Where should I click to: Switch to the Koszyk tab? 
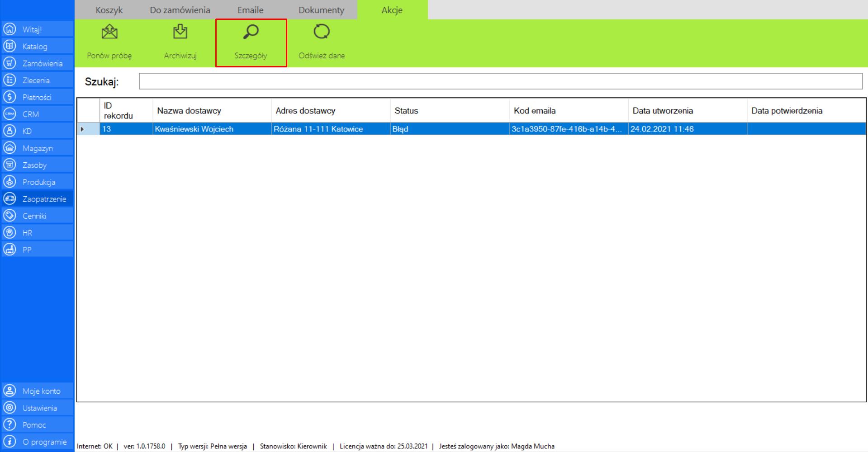click(109, 10)
